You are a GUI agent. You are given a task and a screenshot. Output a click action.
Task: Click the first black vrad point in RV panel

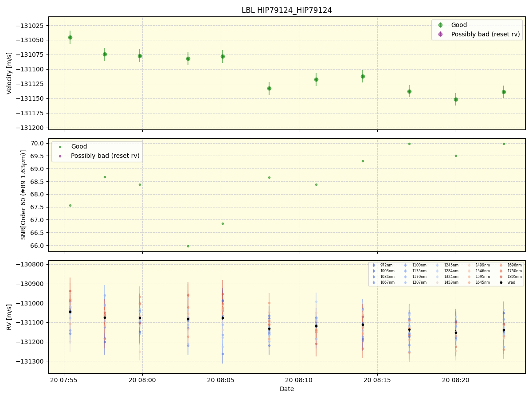pos(70,312)
